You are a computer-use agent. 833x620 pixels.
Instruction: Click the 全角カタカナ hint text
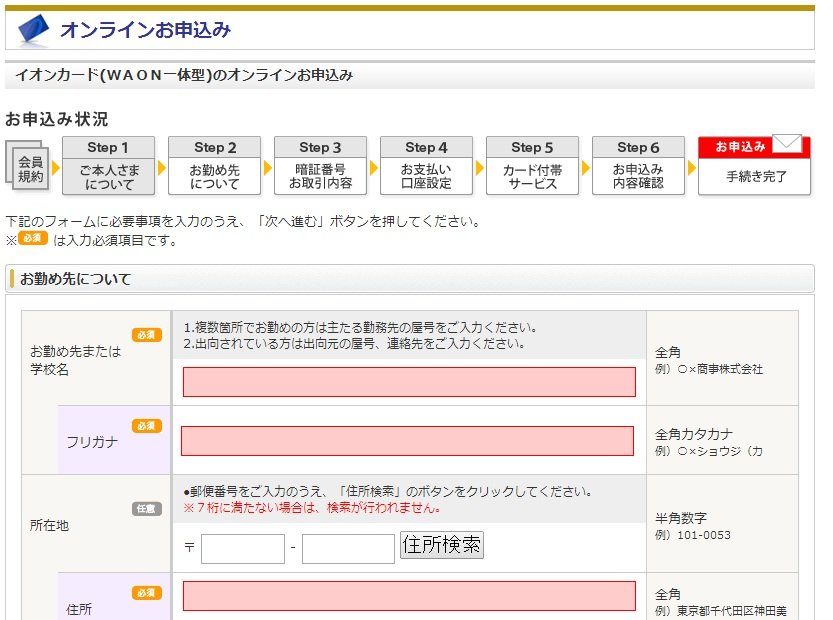pyautogui.click(x=694, y=434)
